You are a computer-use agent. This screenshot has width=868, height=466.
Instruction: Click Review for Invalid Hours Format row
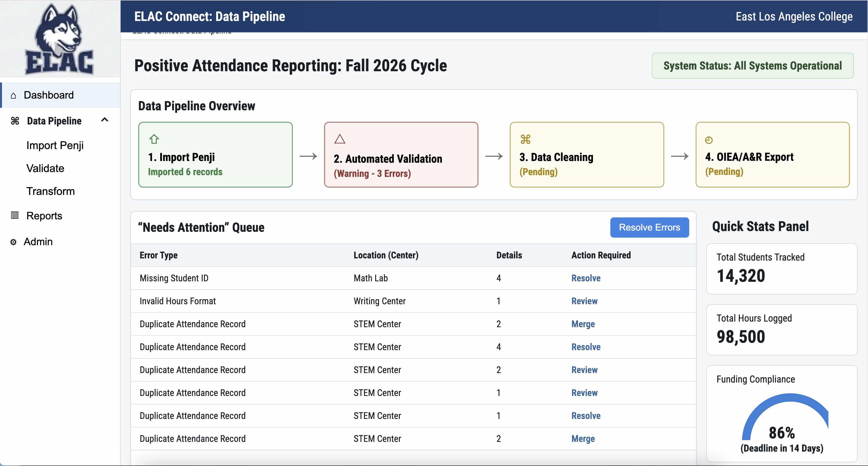(x=584, y=301)
